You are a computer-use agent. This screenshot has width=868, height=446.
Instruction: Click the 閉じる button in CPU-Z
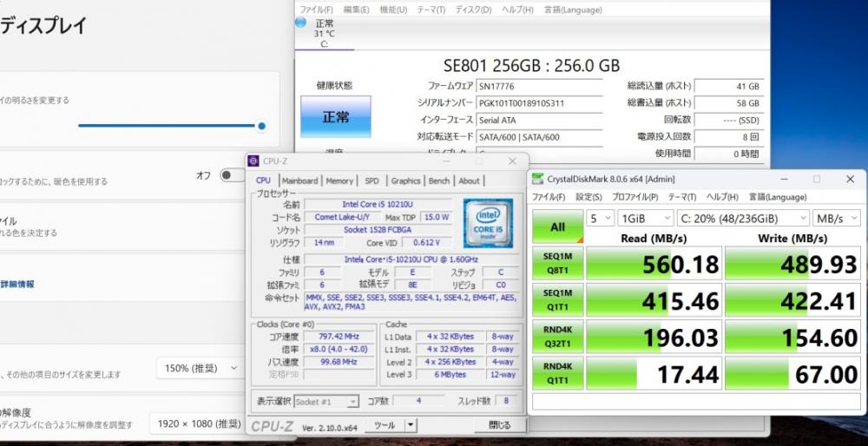[x=500, y=425]
